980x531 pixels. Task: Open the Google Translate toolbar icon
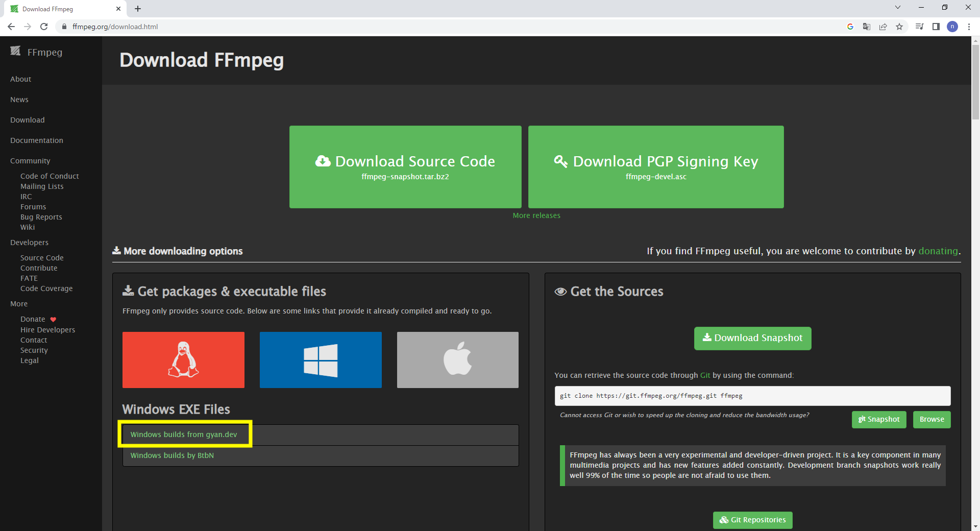[x=867, y=27]
